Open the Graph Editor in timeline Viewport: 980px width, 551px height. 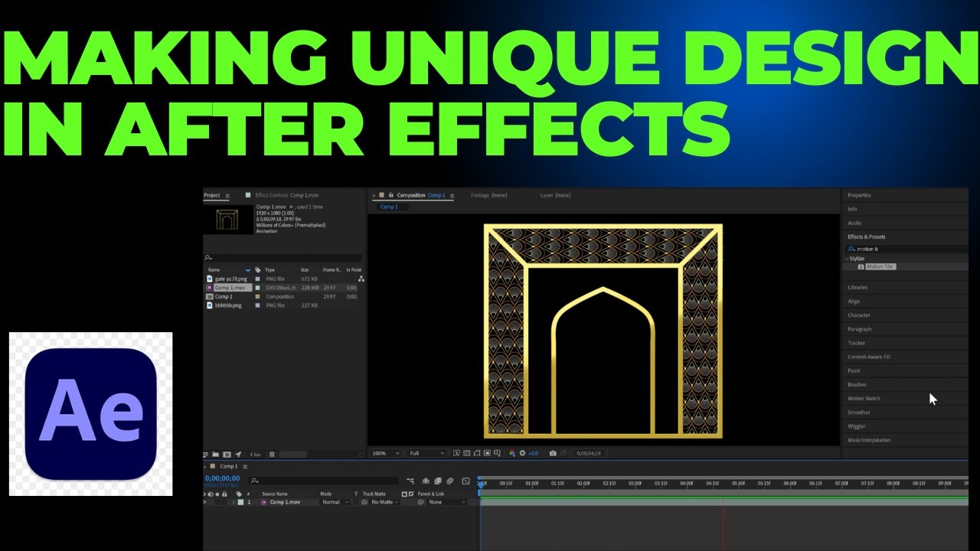coord(465,481)
